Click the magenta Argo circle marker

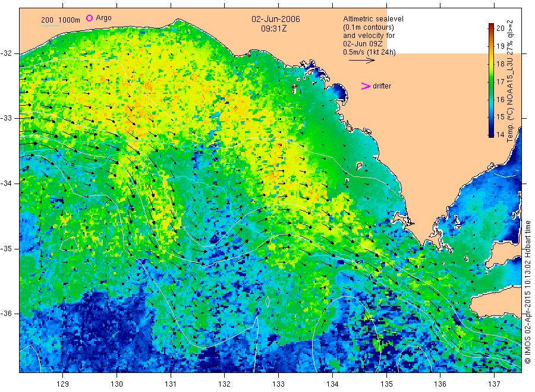[89, 18]
